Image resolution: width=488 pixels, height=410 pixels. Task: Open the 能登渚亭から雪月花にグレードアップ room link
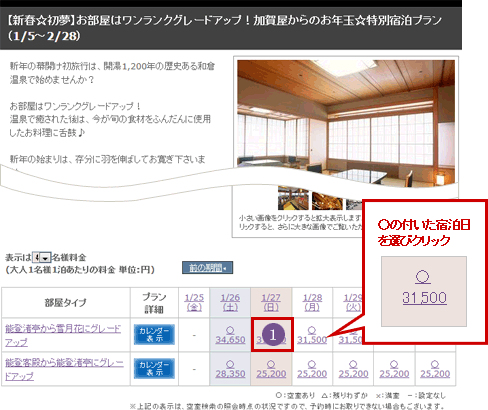[63, 335]
